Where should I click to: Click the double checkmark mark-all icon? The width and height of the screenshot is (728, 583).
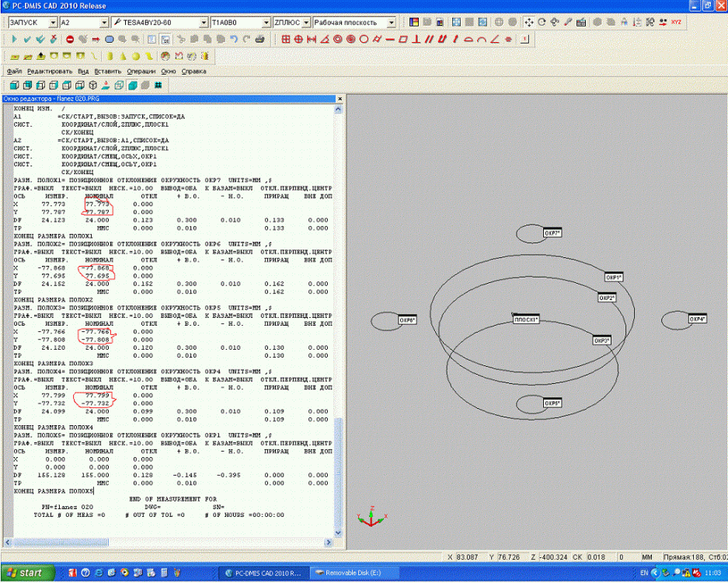point(40,40)
